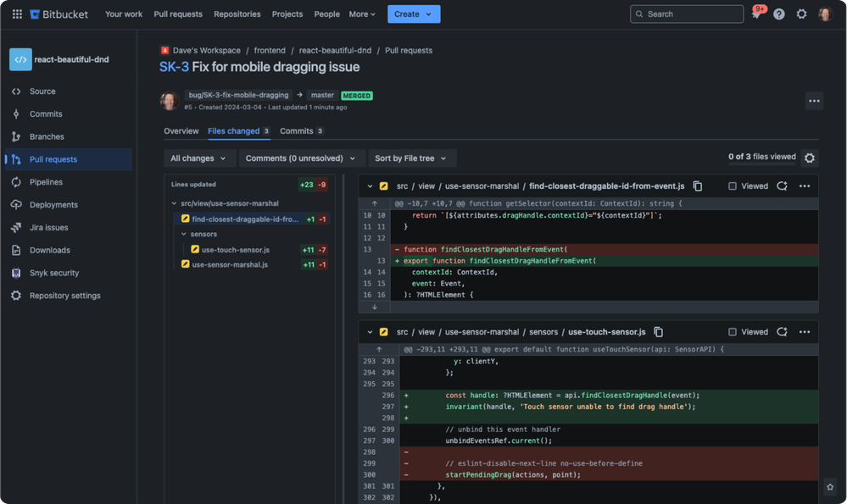This screenshot has width=847, height=504.
Task: Open Branches in the sidebar
Action: coord(68,136)
